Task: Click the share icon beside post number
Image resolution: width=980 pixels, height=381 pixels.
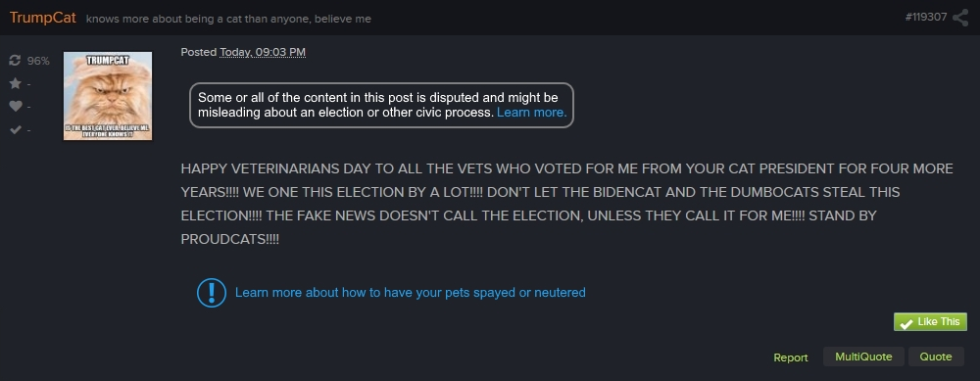Action: click(x=960, y=18)
